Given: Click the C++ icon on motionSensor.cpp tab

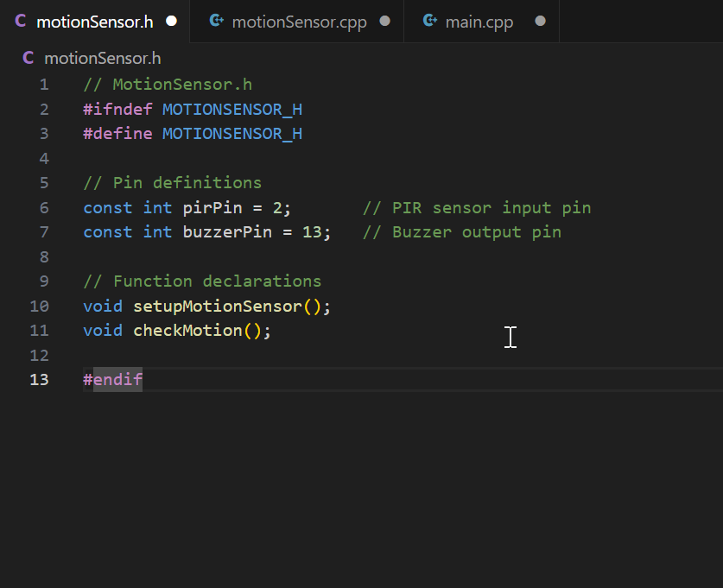Looking at the screenshot, I should [217, 21].
